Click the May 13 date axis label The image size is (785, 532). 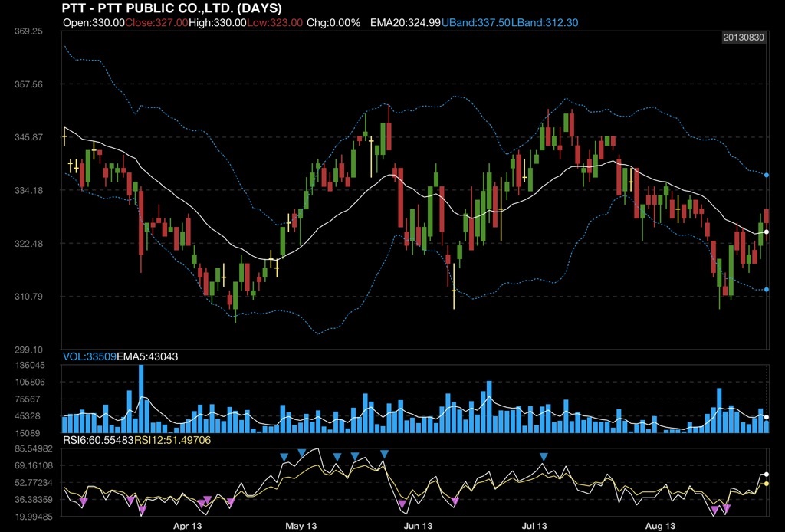tap(301, 526)
